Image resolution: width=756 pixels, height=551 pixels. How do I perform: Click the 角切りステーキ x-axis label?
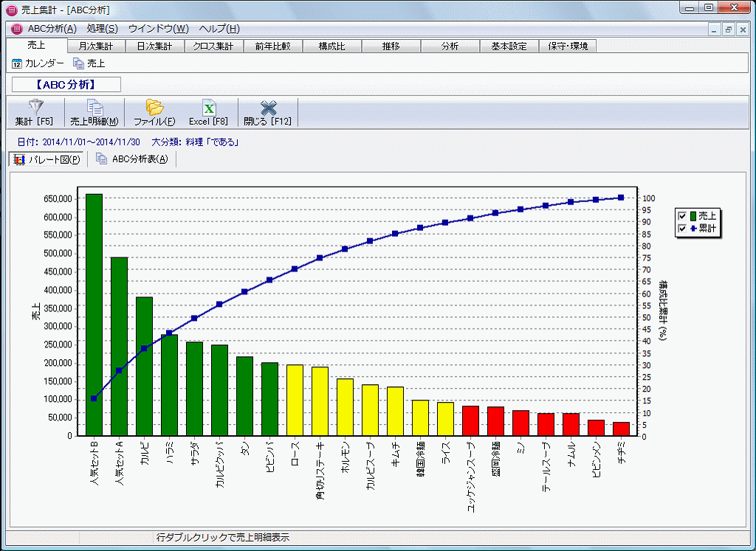coord(320,470)
